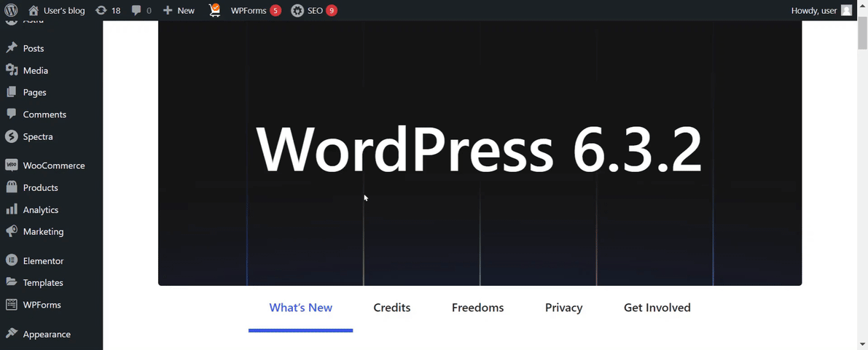Click the WordPress 6.3.2 heading
The image size is (868, 350).
pos(479,151)
